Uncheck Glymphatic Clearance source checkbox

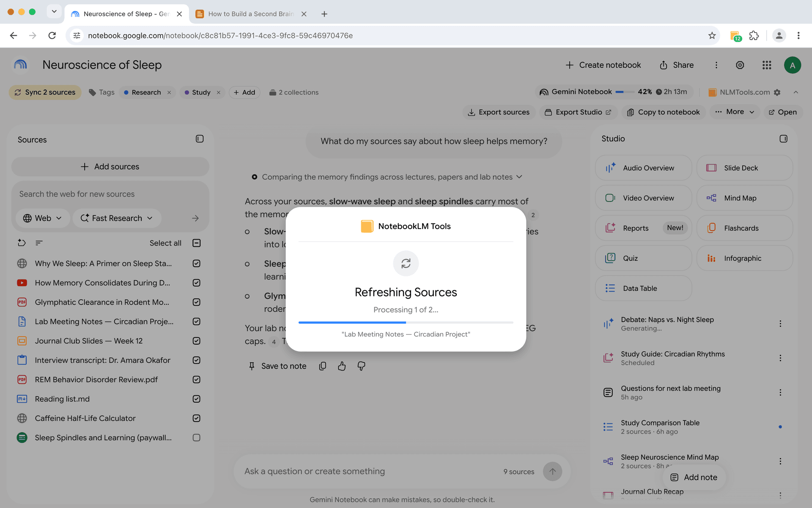point(196,302)
